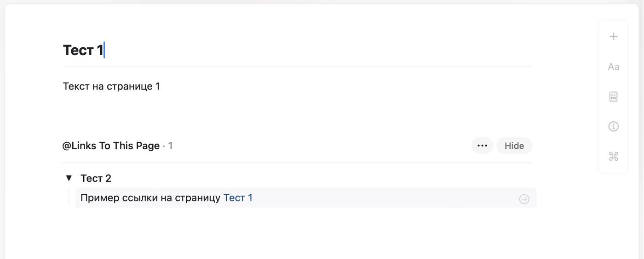
Task: Click the backlink count number beside heading
Action: (170, 146)
